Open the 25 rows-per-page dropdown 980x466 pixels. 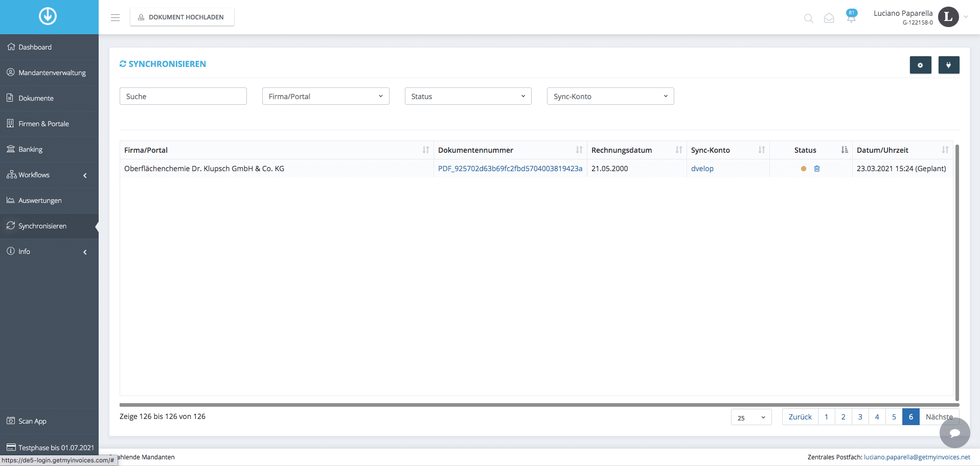click(x=751, y=417)
